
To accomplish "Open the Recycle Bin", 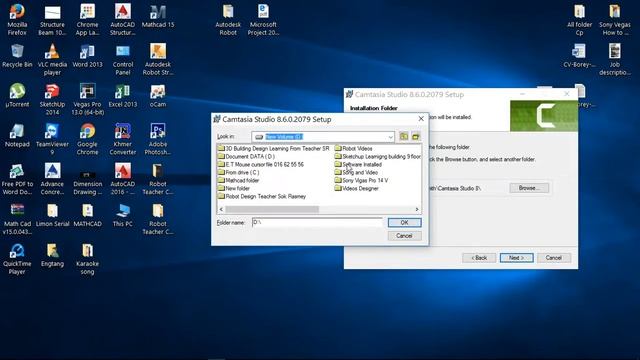I will tap(17, 56).
